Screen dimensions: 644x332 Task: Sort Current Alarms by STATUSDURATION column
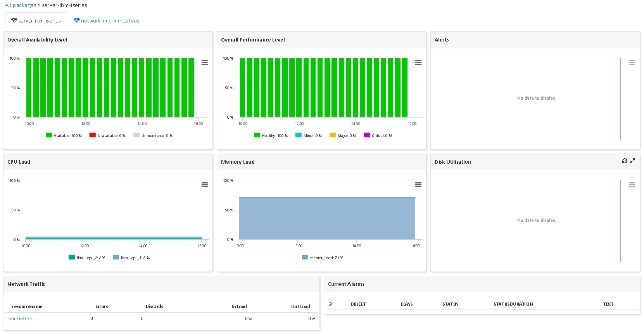pyautogui.click(x=513, y=304)
